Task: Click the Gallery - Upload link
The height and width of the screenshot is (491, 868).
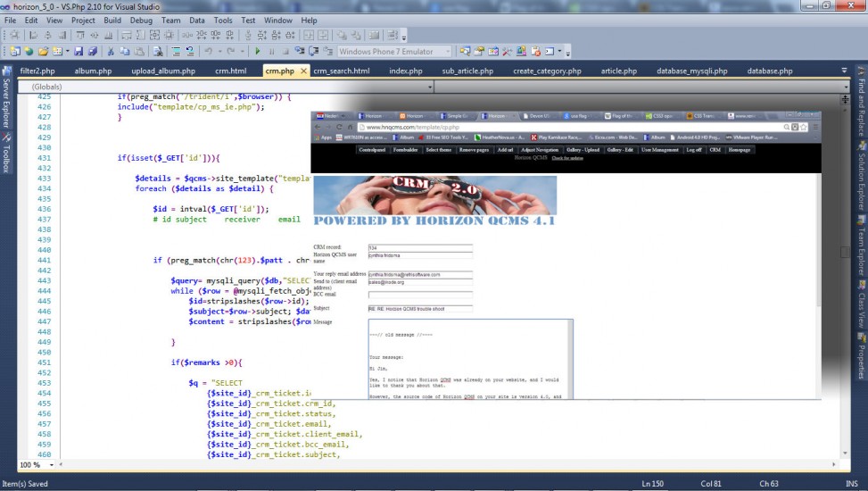Action: (x=584, y=150)
